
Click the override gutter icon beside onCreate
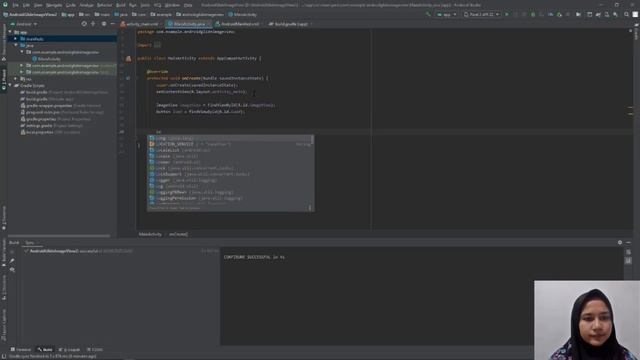128,78
